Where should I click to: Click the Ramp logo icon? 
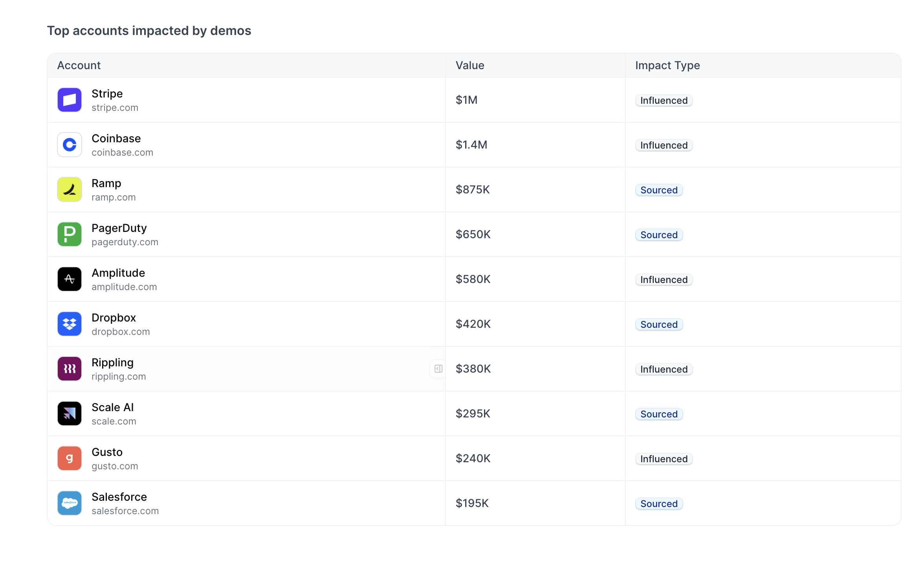[x=69, y=189]
